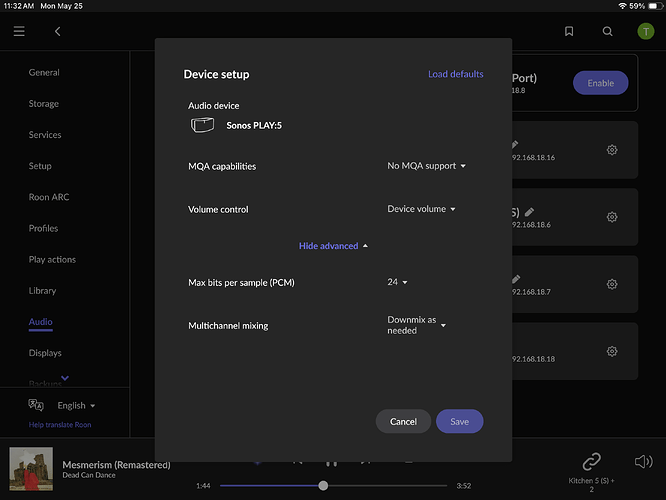Edit name pencil for device 92.168.18.7
The width and height of the screenshot is (666, 500).
[x=516, y=279]
